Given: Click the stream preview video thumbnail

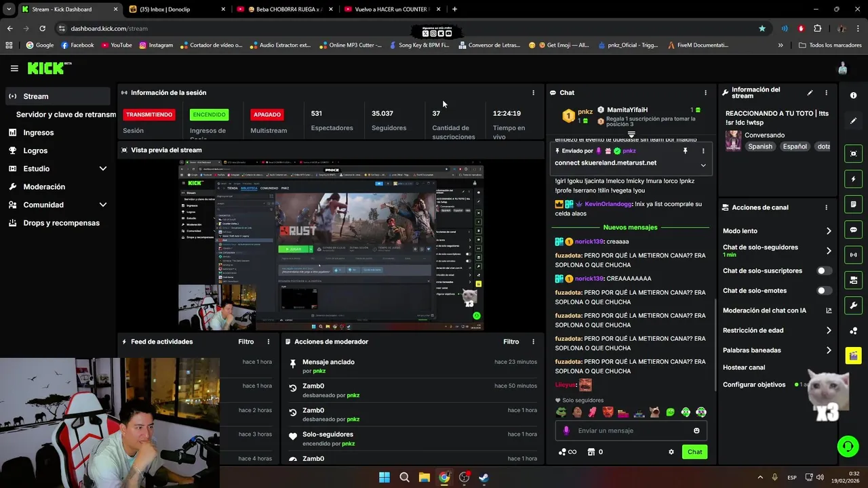Looking at the screenshot, I should 332,245.
